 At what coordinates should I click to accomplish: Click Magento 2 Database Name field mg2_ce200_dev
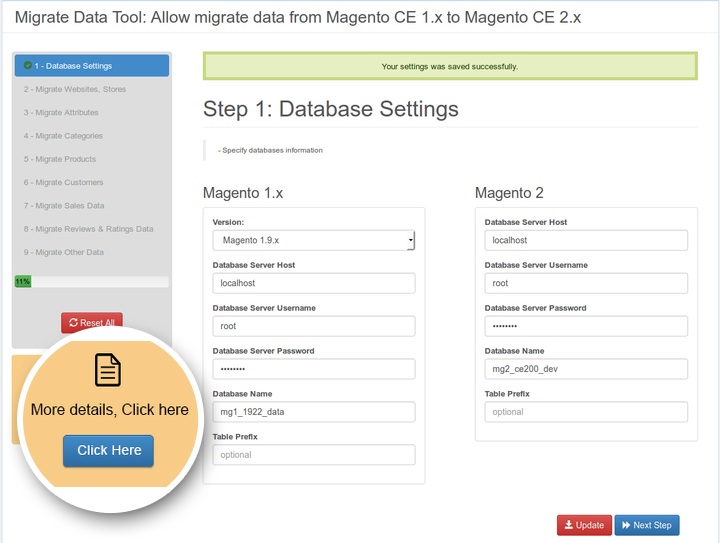coord(586,369)
